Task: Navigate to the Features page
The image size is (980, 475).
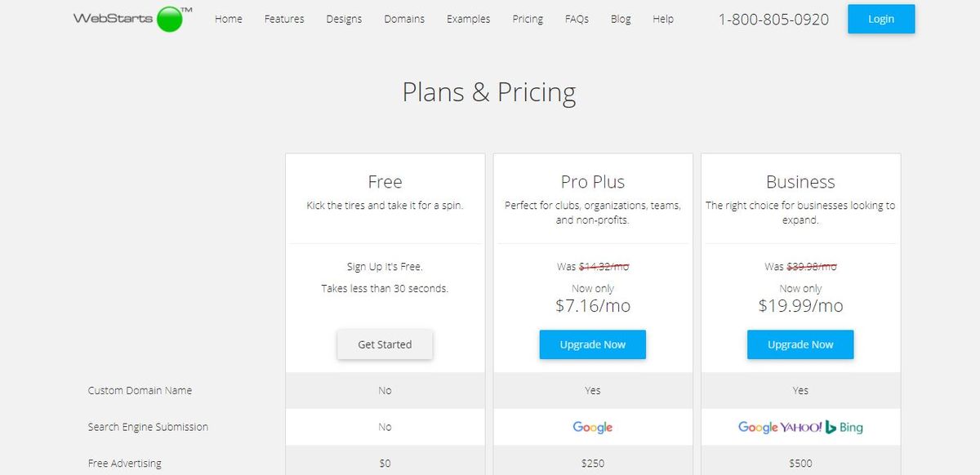Action: click(284, 19)
